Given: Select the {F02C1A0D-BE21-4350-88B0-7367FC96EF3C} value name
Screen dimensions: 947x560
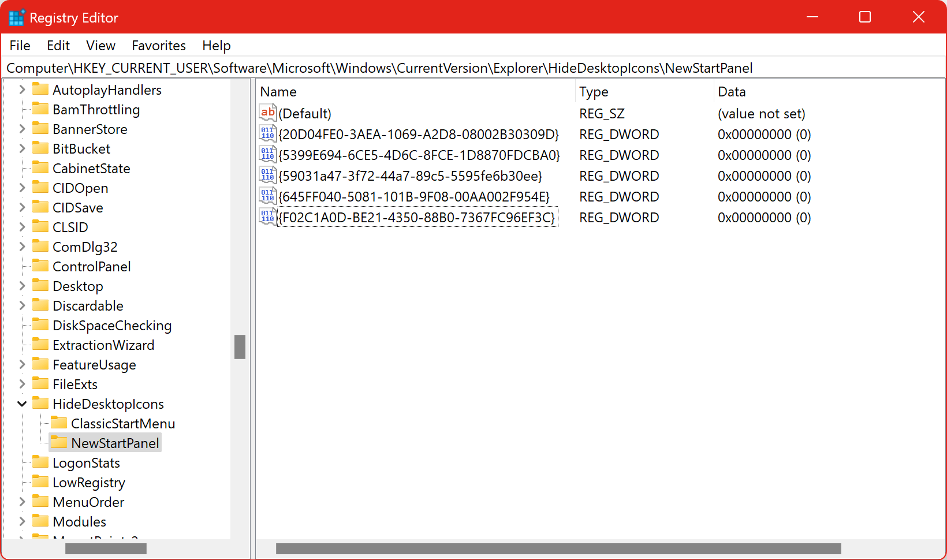Looking at the screenshot, I should click(417, 218).
